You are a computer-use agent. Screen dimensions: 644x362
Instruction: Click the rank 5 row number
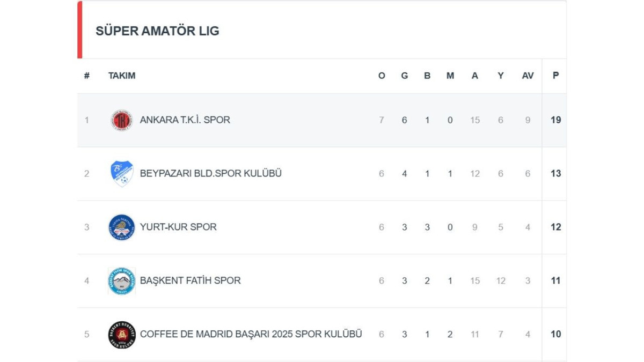tap(86, 335)
